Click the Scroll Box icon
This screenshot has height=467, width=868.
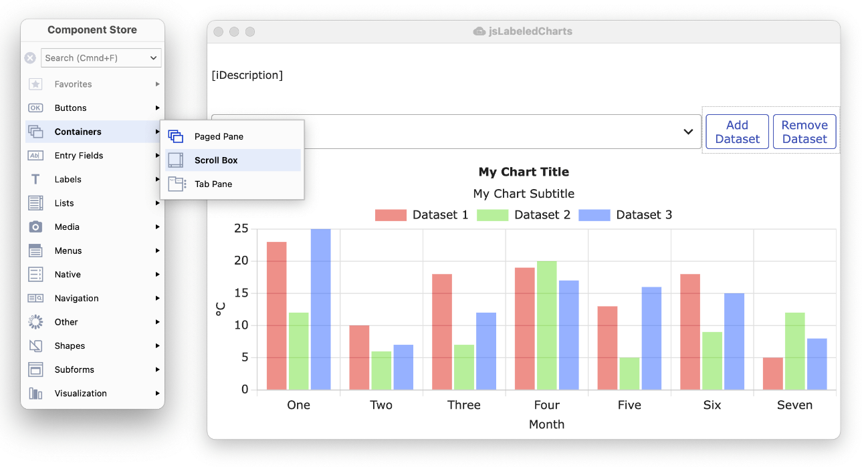click(176, 160)
